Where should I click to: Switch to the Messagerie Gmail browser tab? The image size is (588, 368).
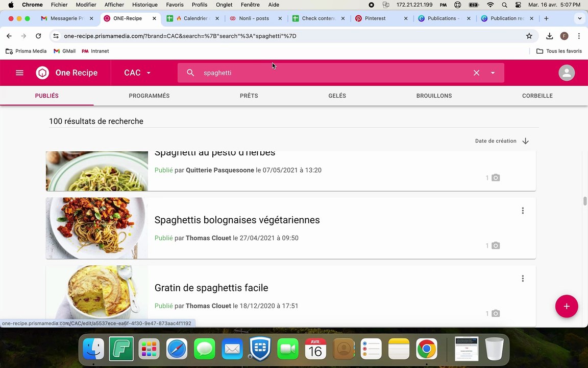coord(67,18)
